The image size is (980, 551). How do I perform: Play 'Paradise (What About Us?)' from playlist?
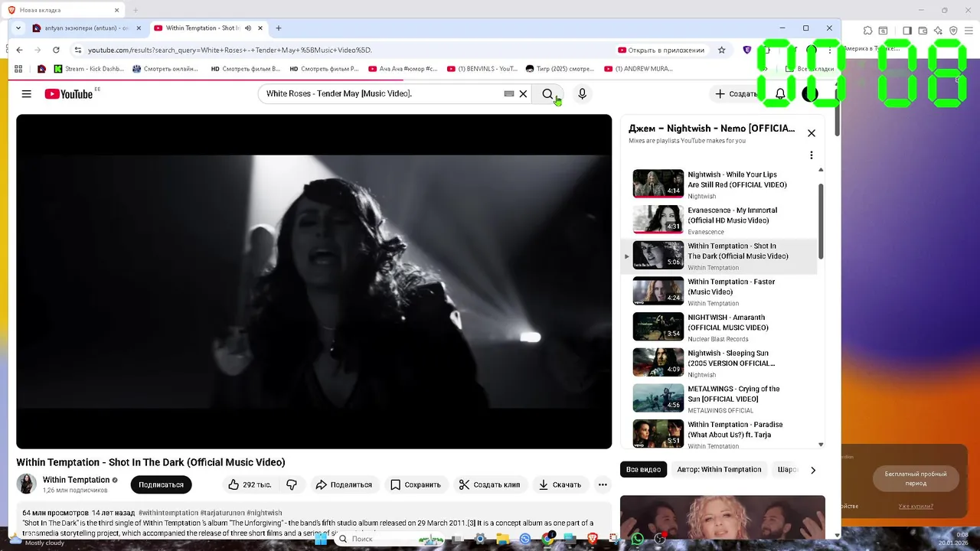click(718, 433)
